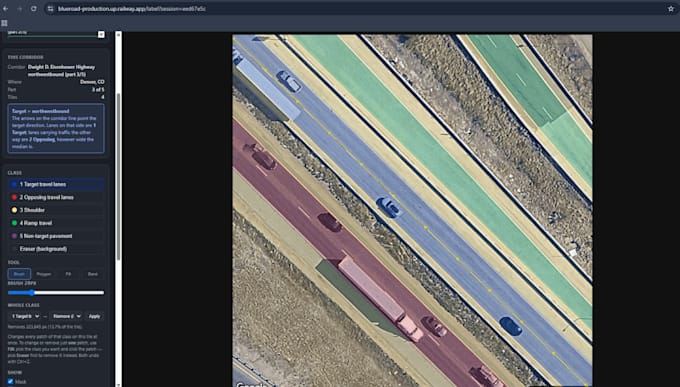Select class 1 Target travel lanes

pyautogui.click(x=56, y=184)
